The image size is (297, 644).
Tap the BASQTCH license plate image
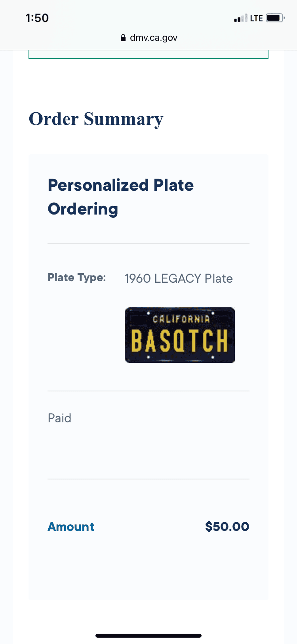(x=180, y=335)
